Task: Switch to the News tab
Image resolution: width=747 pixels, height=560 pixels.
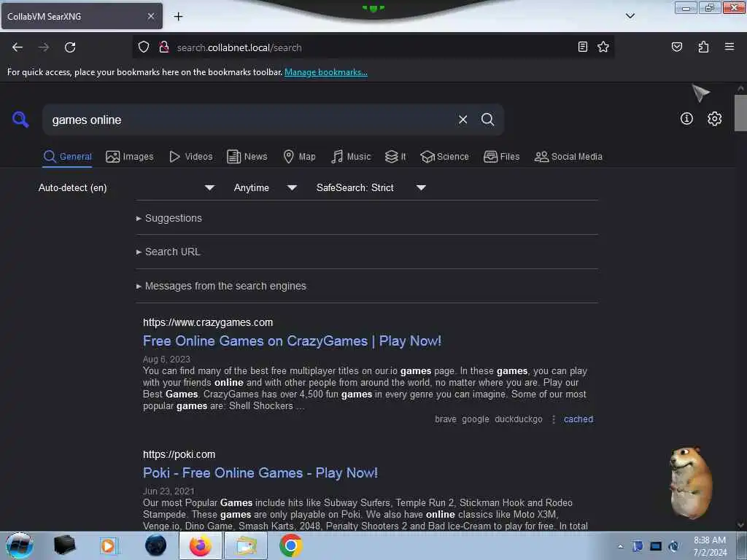Action: tap(247, 157)
